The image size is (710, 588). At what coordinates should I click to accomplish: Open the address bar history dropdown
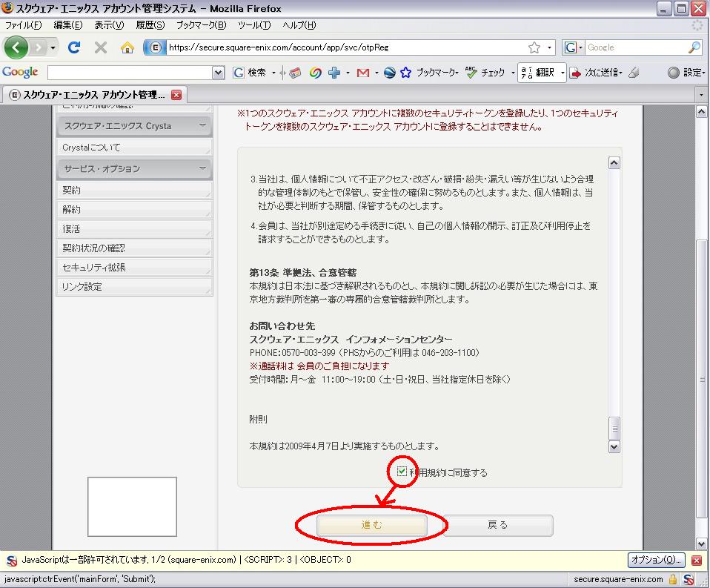tap(549, 47)
